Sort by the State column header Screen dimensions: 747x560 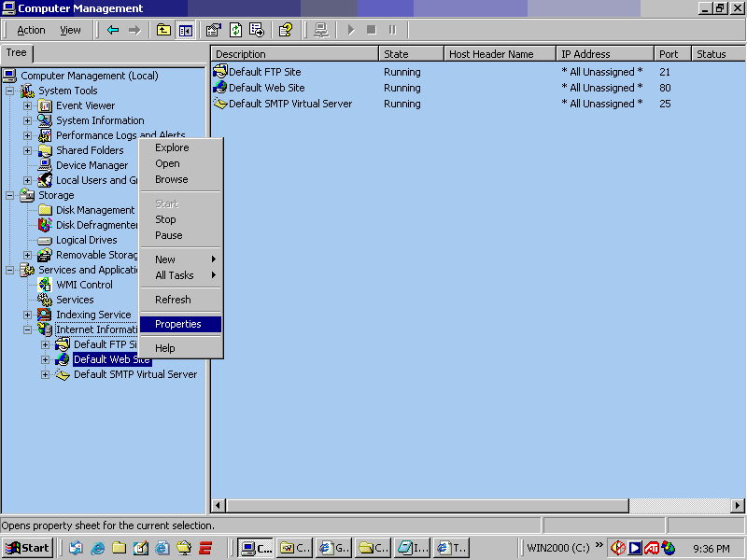click(x=412, y=54)
